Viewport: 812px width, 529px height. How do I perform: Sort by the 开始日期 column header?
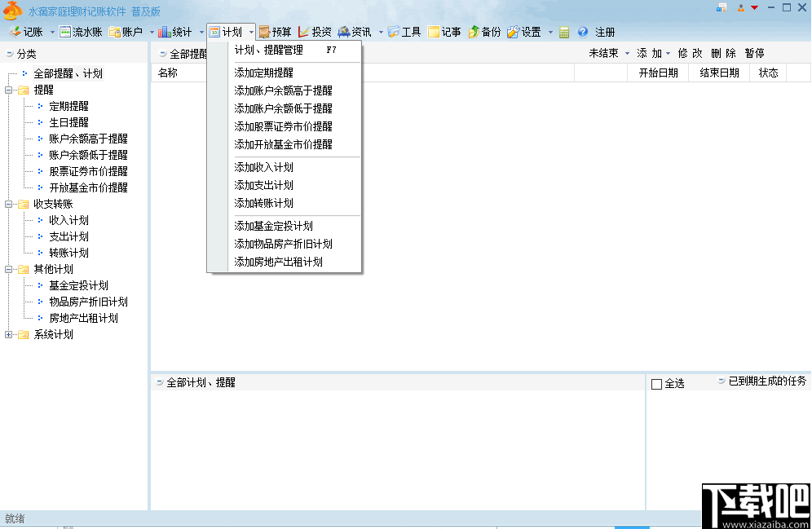(x=658, y=73)
